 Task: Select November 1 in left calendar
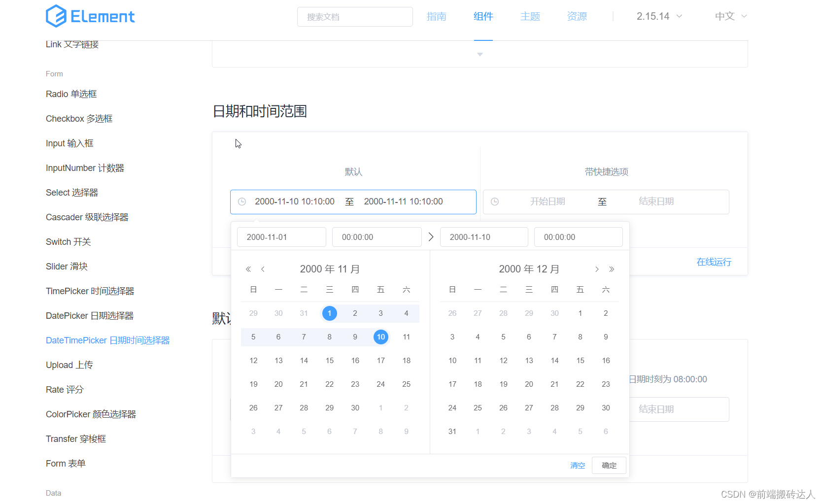coord(330,313)
